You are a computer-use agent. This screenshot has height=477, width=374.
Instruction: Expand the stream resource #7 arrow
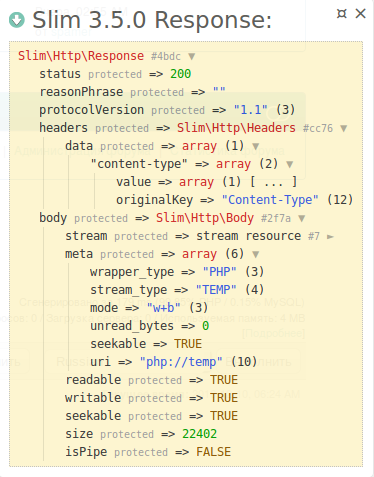(x=330, y=237)
